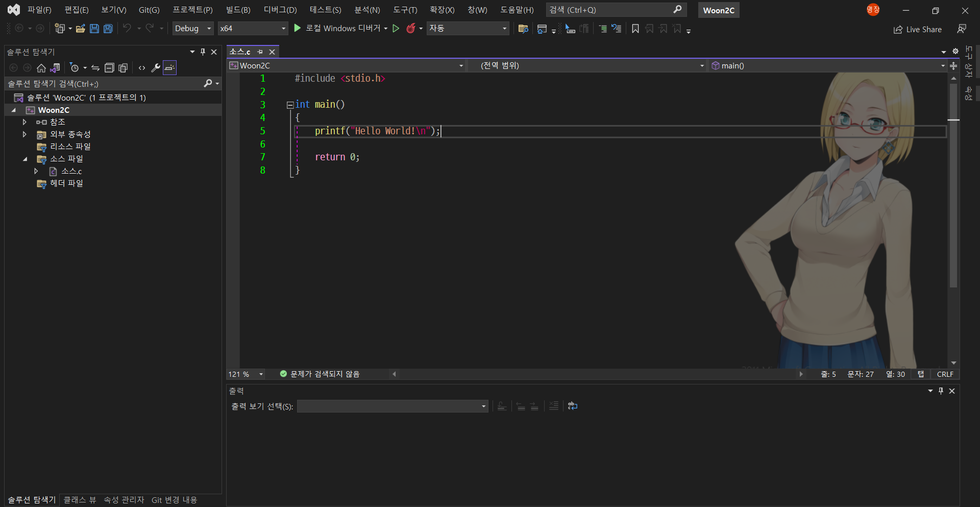The width and height of the screenshot is (980, 507).
Task: Toggle word wrap in the output panel
Action: [573, 406]
